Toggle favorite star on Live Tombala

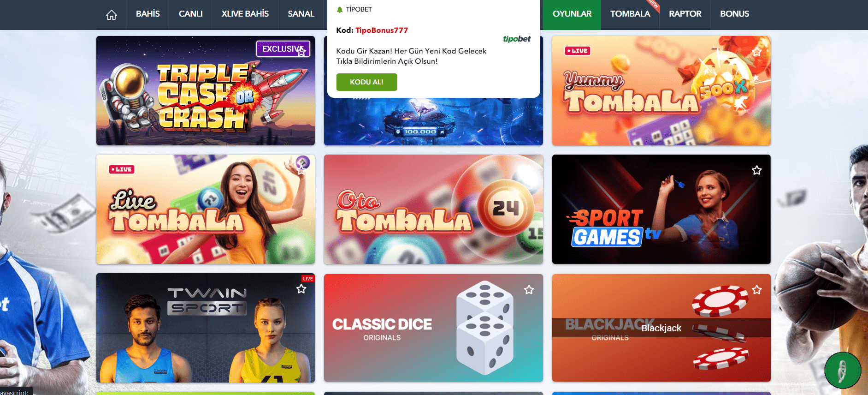point(301,170)
